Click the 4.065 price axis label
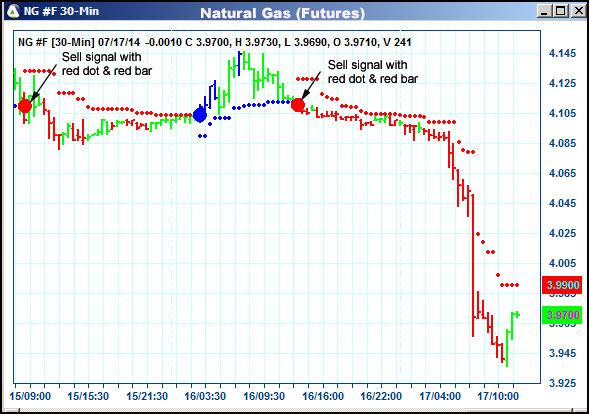Screen dimensions: 589x414 point(562,174)
